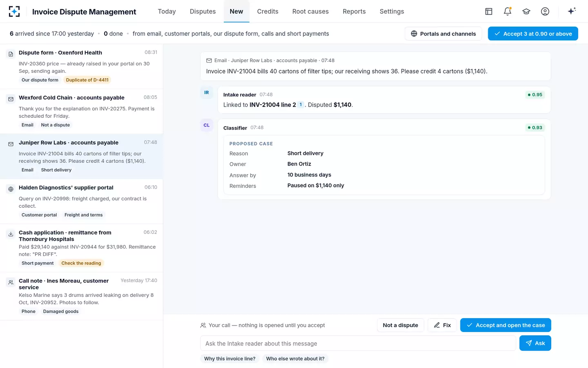Image resolution: width=588 pixels, height=368 pixels.
Task: Switch to the Disputes tab
Action: tap(203, 11)
